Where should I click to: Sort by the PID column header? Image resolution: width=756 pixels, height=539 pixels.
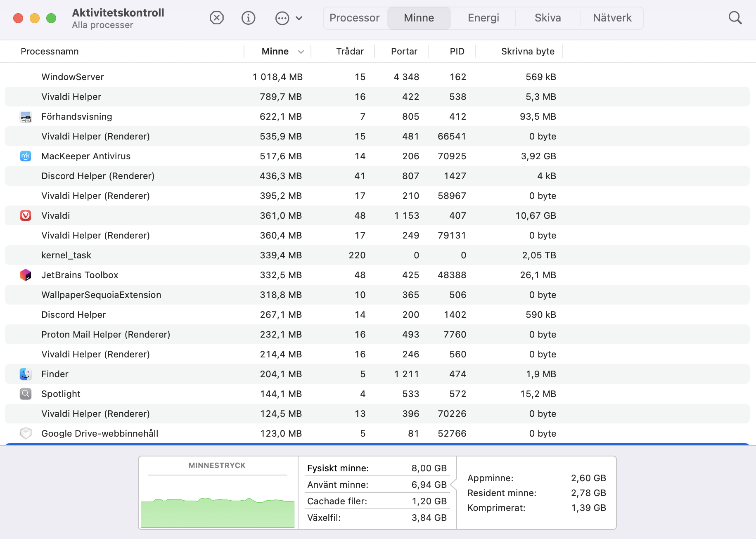(x=457, y=51)
